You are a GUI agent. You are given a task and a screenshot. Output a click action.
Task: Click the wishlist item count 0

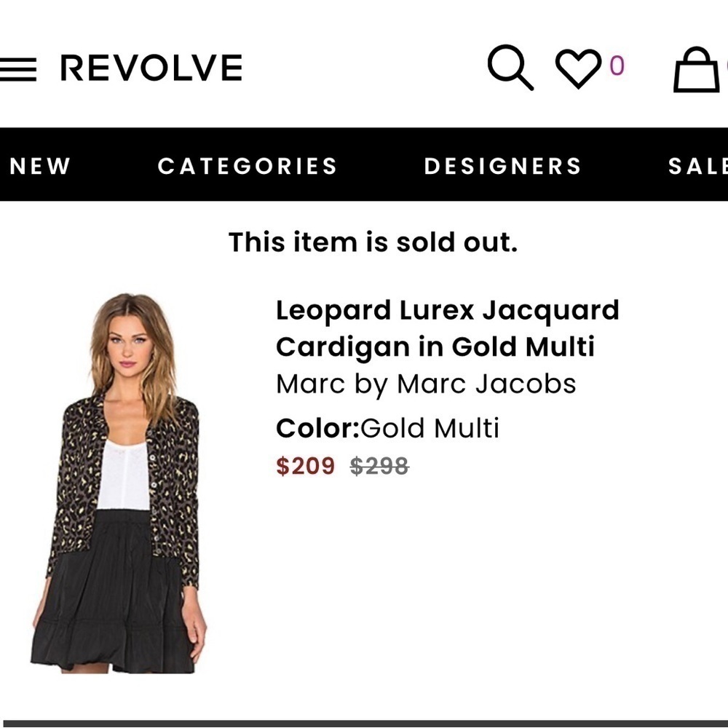pos(617,66)
